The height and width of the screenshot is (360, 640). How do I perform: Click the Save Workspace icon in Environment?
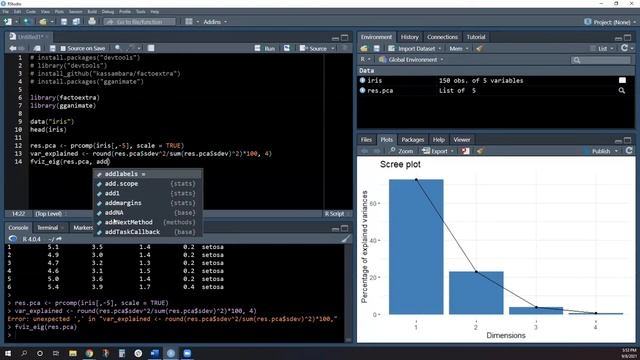click(376, 49)
